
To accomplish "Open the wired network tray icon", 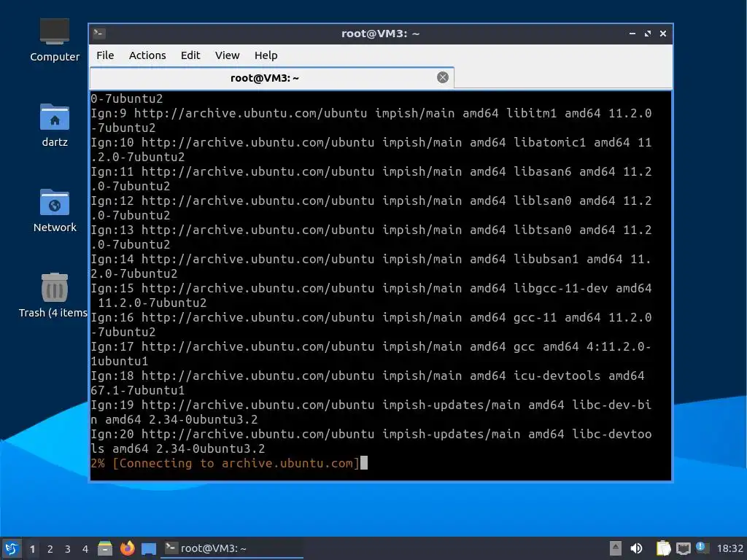I will [x=683, y=548].
